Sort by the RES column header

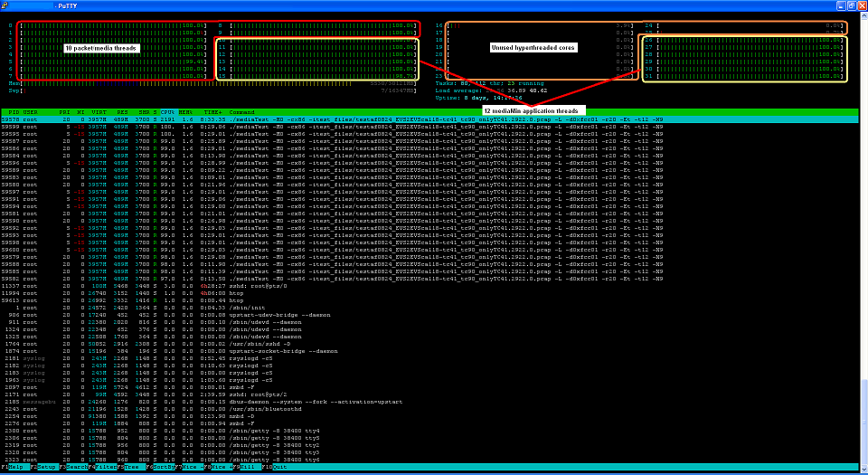(121, 112)
